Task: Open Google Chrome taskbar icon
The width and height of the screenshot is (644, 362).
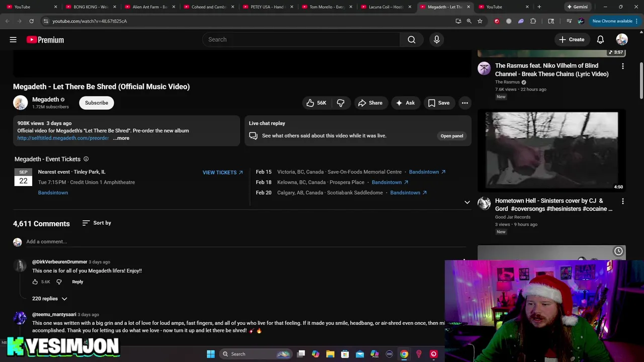Action: (x=404, y=354)
